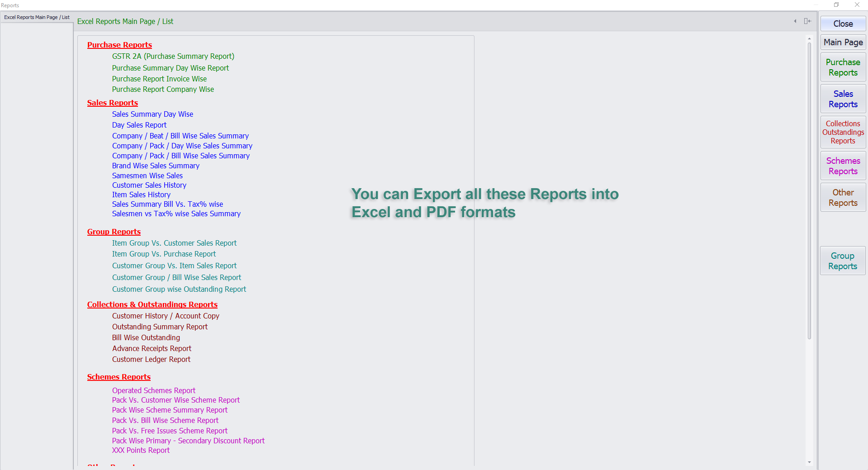Click scrollbar down arrow at bottom

[x=809, y=462]
